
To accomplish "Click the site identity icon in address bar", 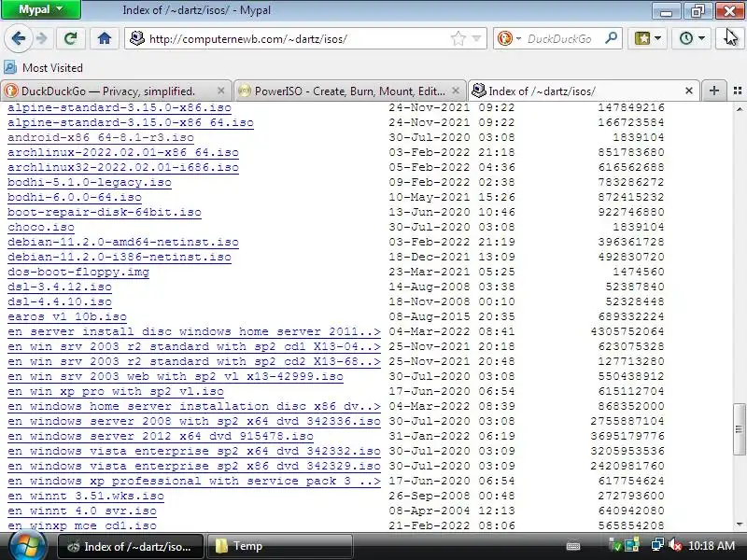I will click(137, 38).
